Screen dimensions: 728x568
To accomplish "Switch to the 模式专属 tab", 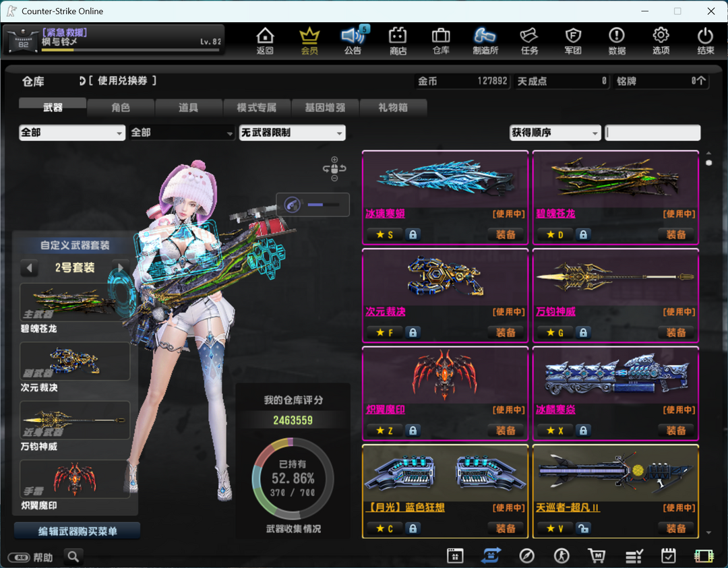I will tap(257, 107).
